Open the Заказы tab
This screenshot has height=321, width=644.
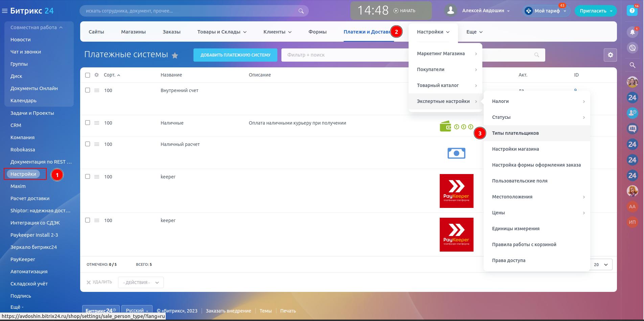pos(171,32)
